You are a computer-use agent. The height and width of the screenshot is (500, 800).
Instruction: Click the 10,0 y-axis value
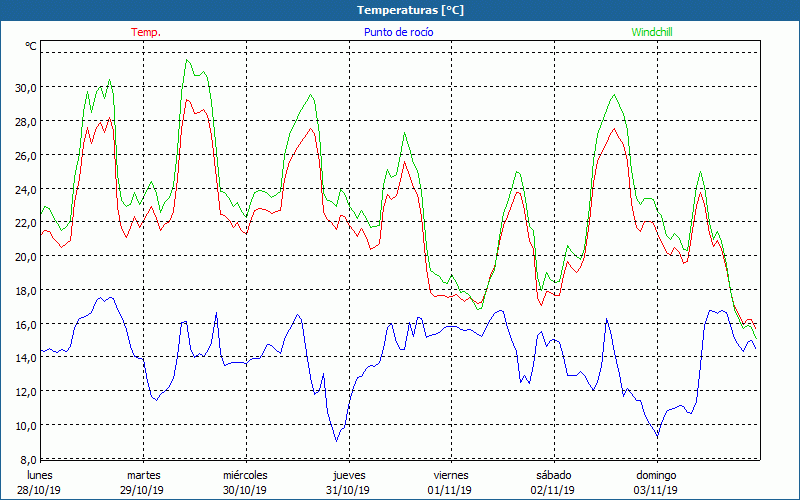pyautogui.click(x=26, y=426)
